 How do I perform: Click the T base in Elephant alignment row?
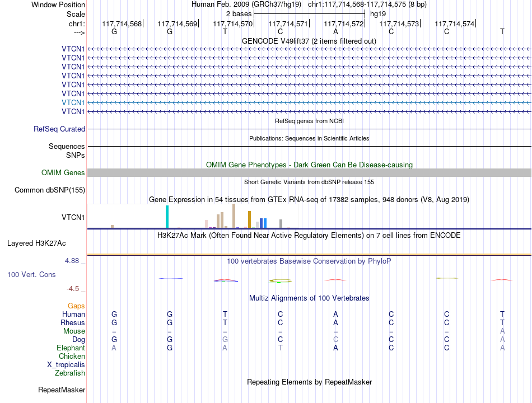(280, 348)
